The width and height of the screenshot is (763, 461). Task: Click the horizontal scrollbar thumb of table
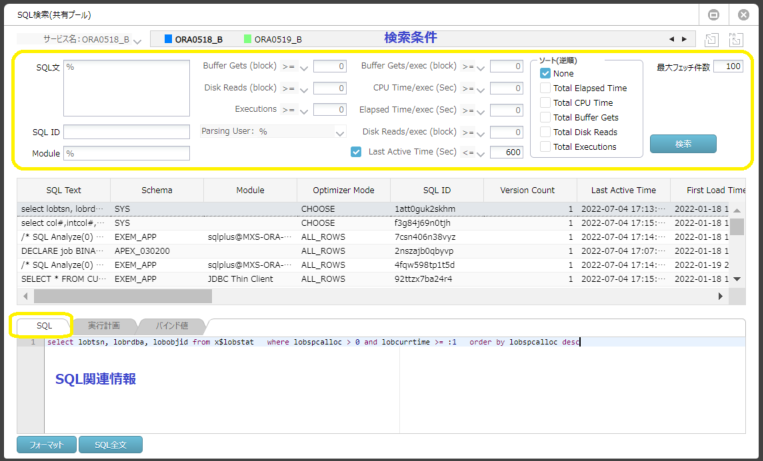pos(123,296)
